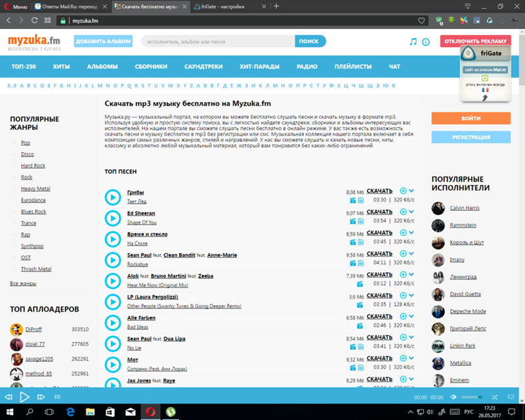Expand options chevron for LP track
The width and height of the screenshot is (525, 420).
(x=411, y=295)
